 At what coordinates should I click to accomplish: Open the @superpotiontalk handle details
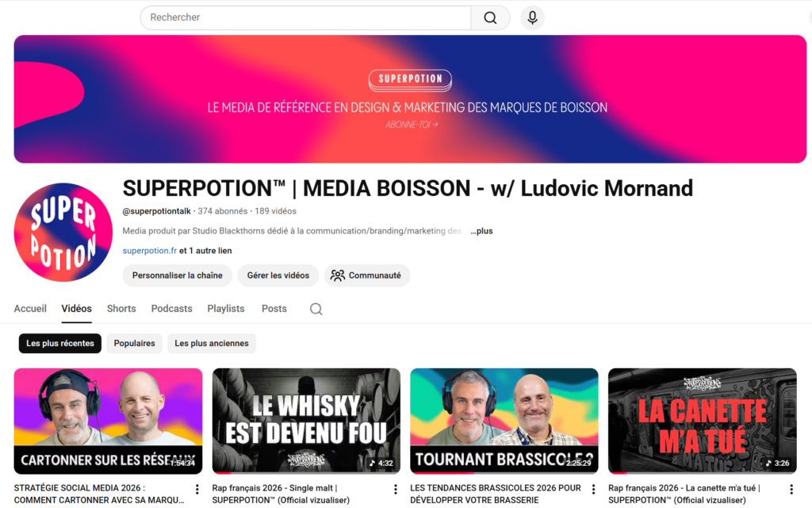point(157,210)
